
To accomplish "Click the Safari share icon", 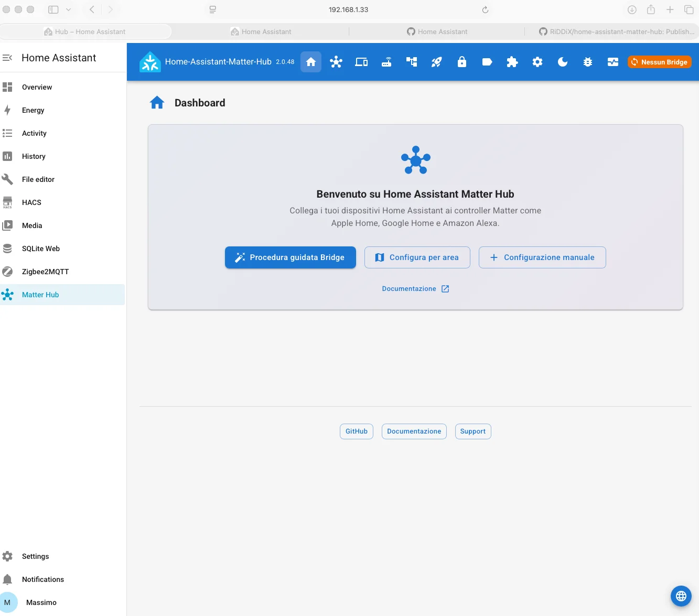I will 651,9.
